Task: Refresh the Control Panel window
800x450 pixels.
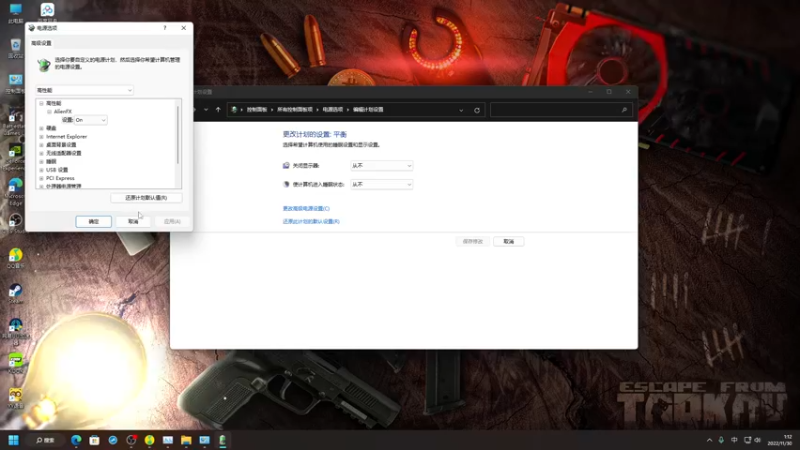Action: (x=477, y=110)
